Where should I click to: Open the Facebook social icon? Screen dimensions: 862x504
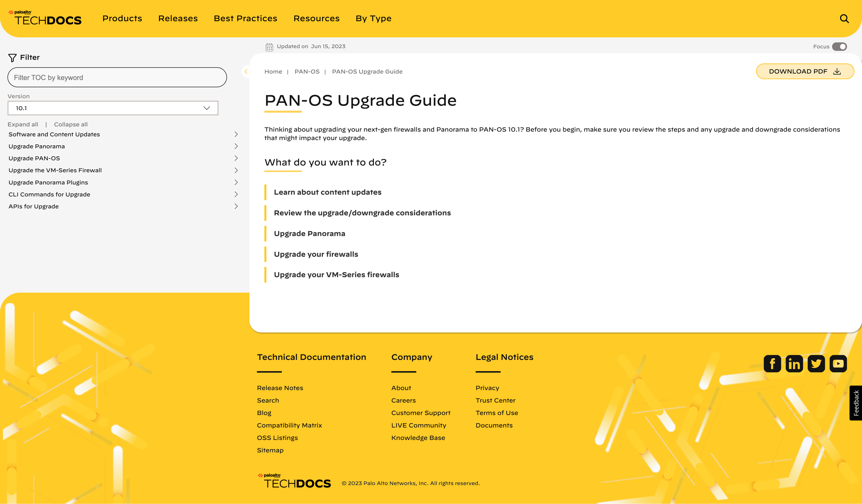point(772,363)
